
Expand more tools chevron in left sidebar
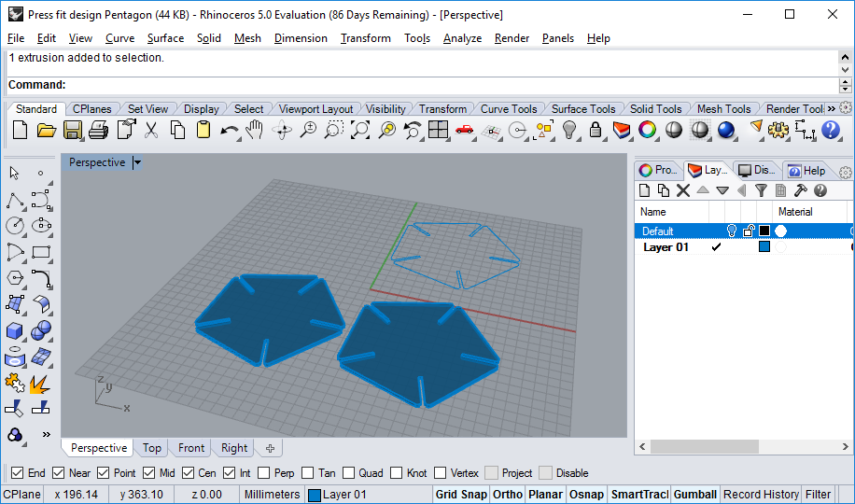point(47,435)
